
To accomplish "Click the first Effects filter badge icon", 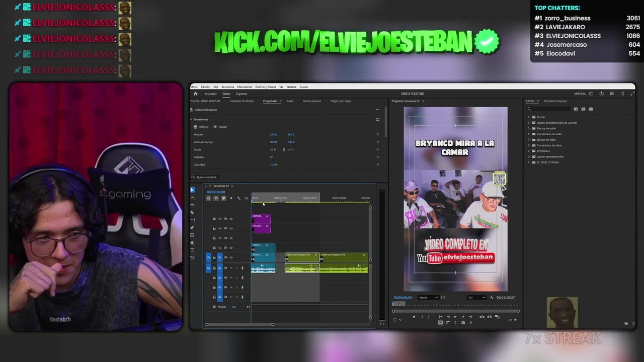I will [x=576, y=109].
